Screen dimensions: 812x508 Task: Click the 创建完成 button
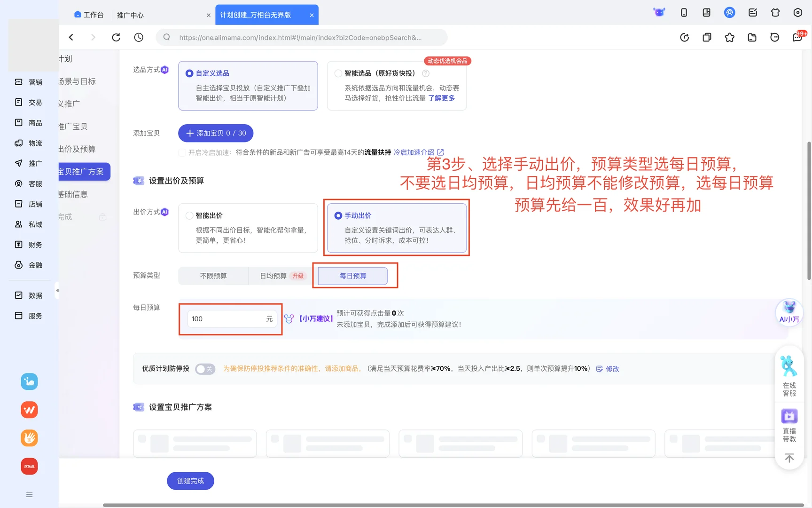[190, 481]
